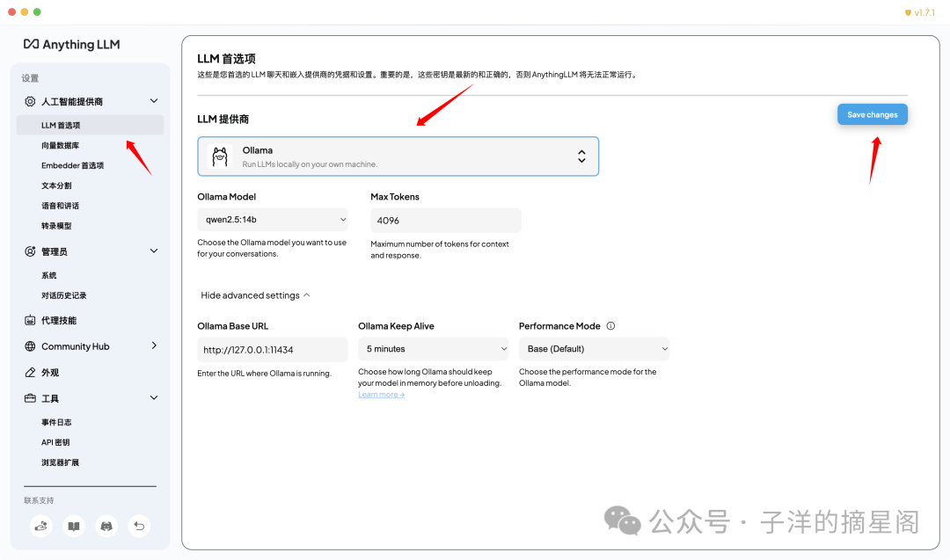The image size is (950, 560).
Task: Open 系统 under 管理员
Action: coord(49,275)
